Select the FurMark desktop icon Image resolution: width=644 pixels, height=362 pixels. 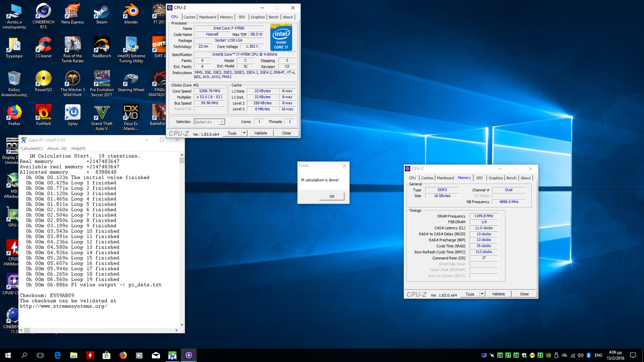[x=43, y=115]
